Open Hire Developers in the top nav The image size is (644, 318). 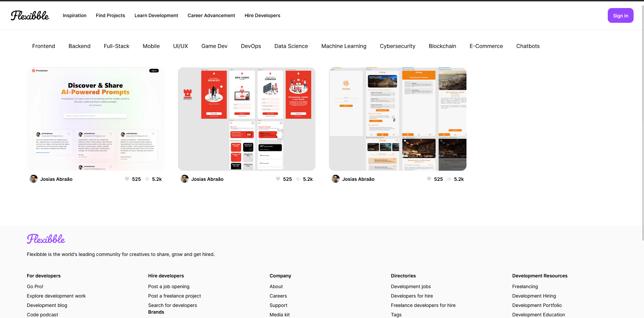pos(262,15)
